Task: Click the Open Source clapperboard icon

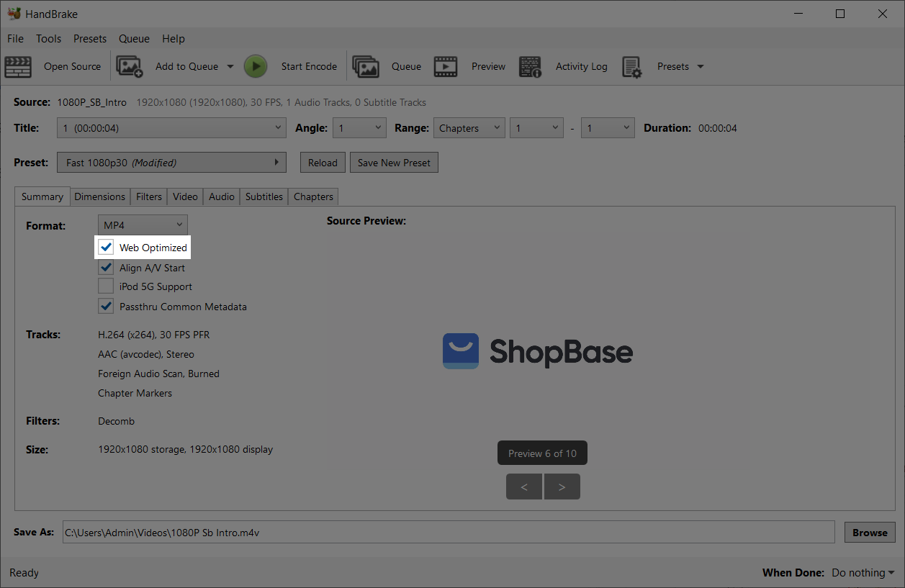Action: (18, 66)
